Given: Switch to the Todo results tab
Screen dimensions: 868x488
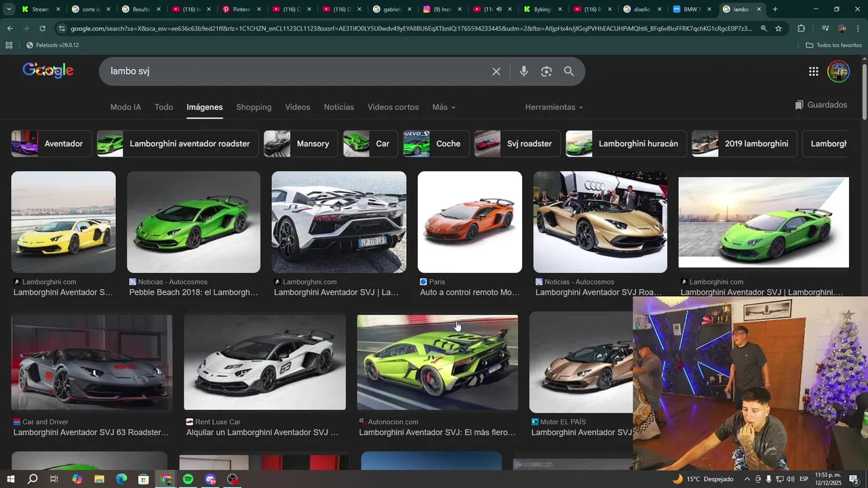Looking at the screenshot, I should point(163,107).
